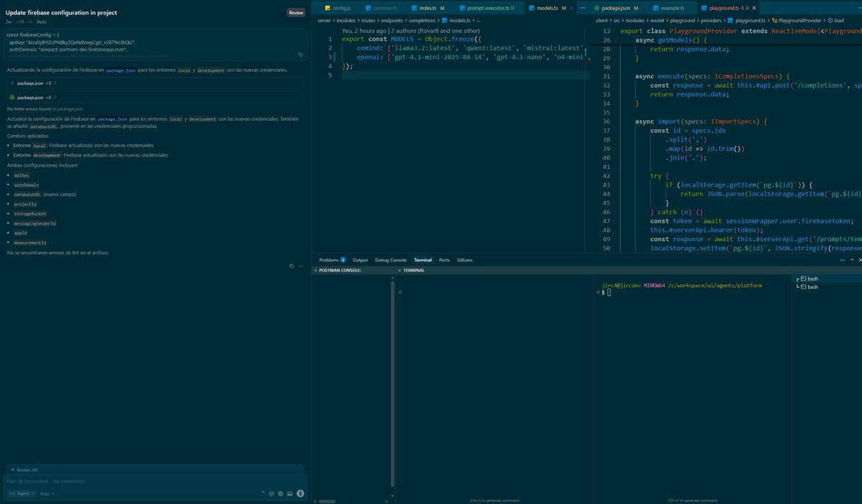Open package.json row with green check icon
Image resolution: width=862 pixels, height=504 pixels.
(155, 97)
